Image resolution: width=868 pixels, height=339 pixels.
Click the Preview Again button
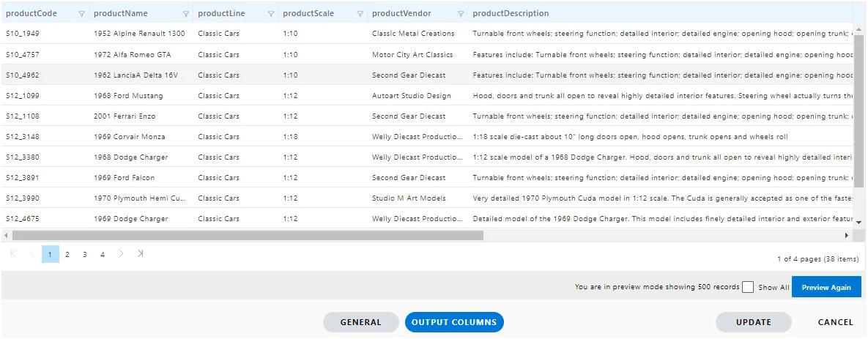tap(826, 287)
